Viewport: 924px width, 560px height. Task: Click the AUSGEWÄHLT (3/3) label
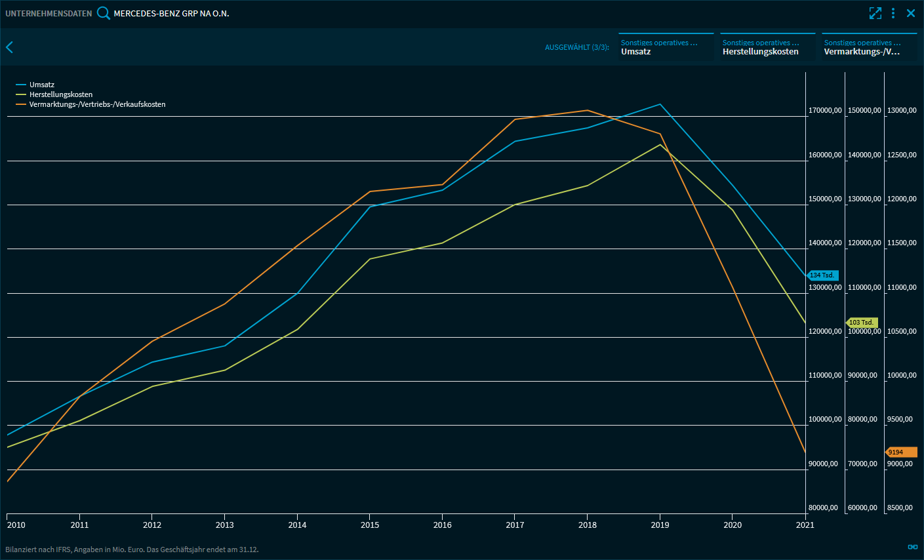(576, 47)
